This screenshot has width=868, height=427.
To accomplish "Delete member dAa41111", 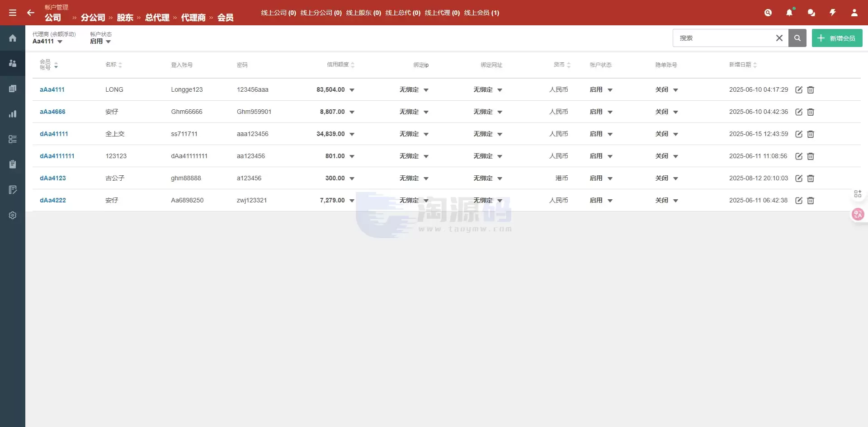I will click(811, 134).
